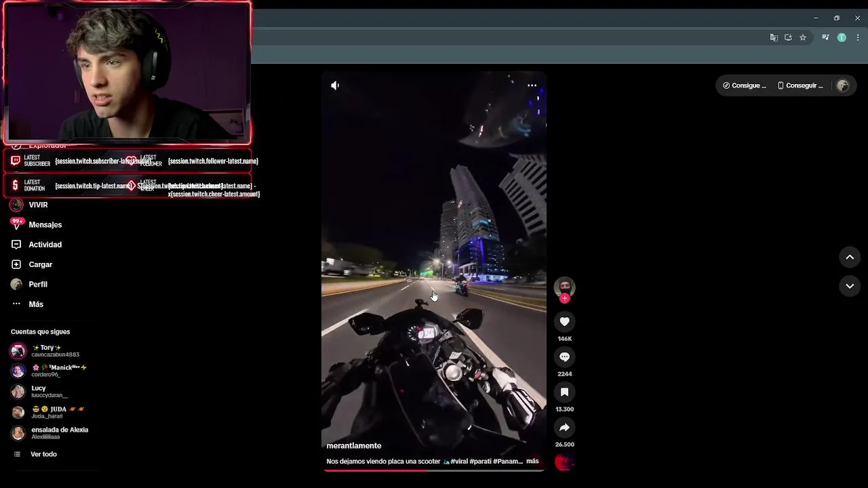Open browser media control icon
This screenshot has height=488, width=868.
coord(825,38)
